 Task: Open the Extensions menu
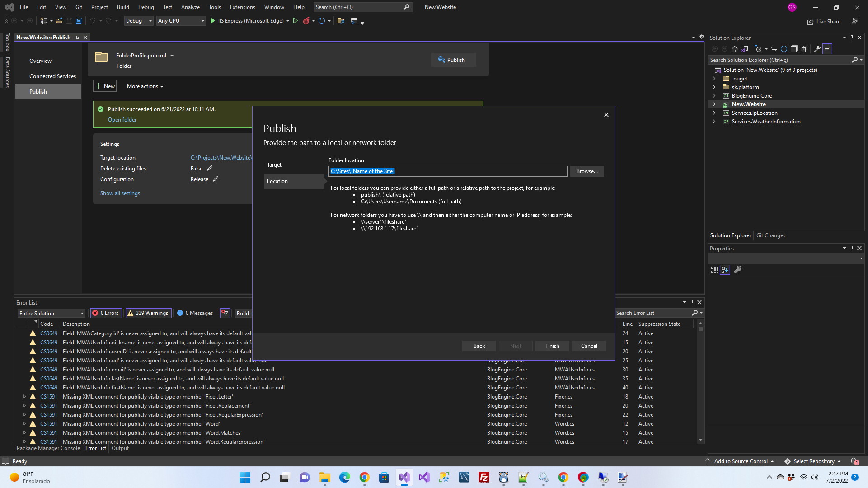pyautogui.click(x=242, y=7)
